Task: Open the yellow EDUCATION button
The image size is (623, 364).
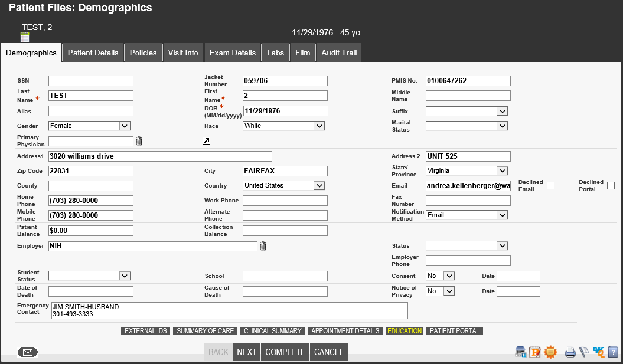Action: click(405, 330)
